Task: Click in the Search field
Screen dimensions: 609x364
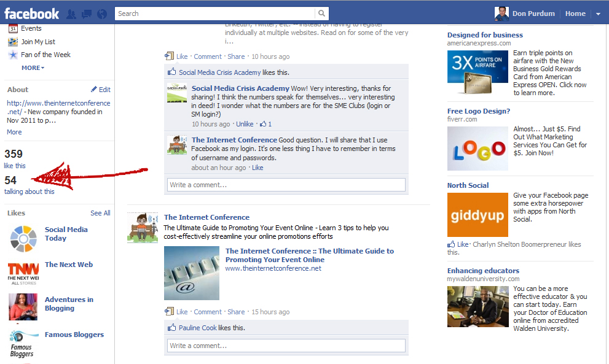Action: click(215, 14)
